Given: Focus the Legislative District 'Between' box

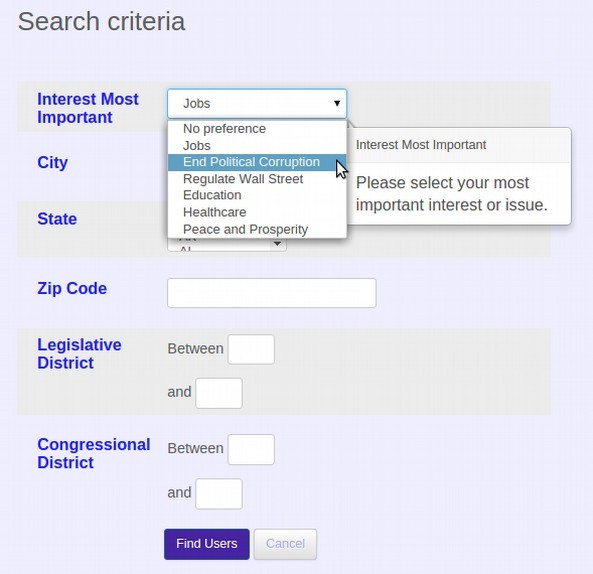Looking at the screenshot, I should point(251,349).
